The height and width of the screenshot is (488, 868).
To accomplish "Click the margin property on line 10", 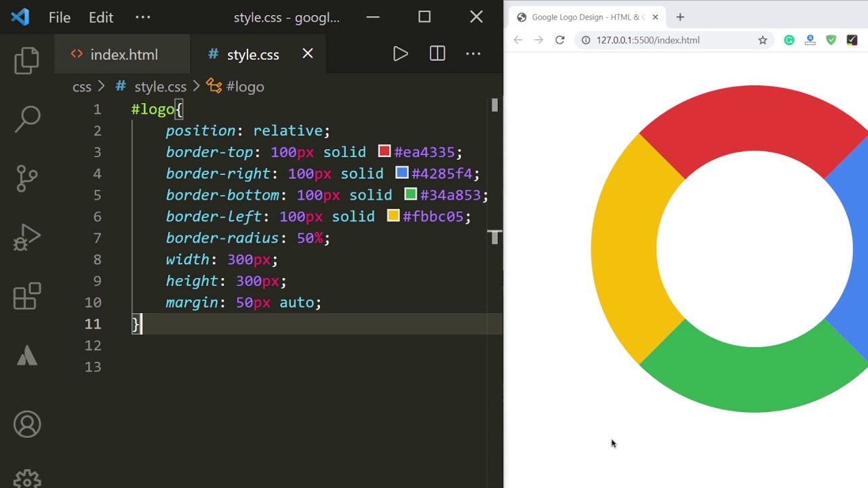I will click(x=192, y=302).
